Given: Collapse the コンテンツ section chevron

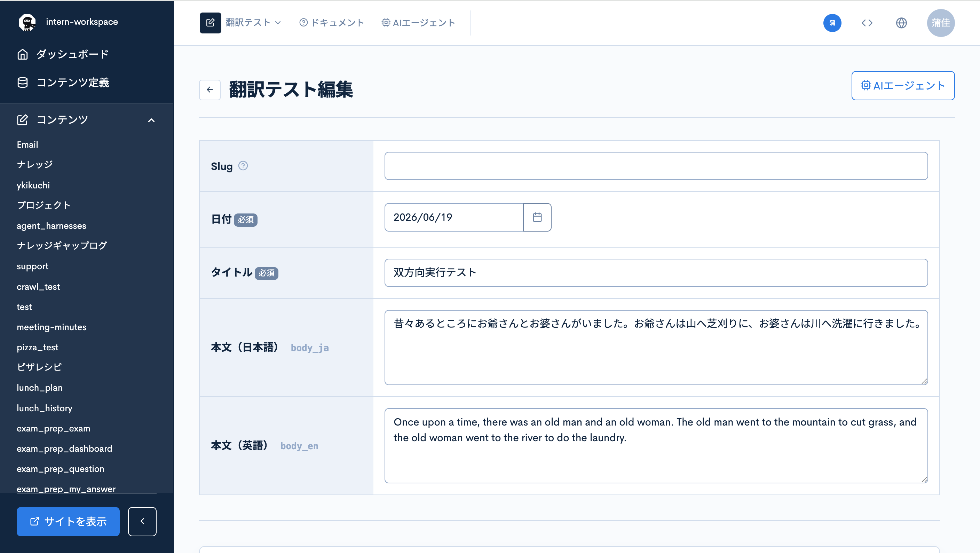Looking at the screenshot, I should pos(151,120).
